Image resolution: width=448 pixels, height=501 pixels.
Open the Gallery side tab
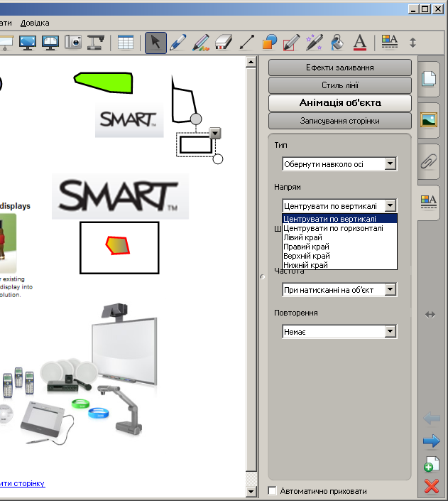[429, 120]
